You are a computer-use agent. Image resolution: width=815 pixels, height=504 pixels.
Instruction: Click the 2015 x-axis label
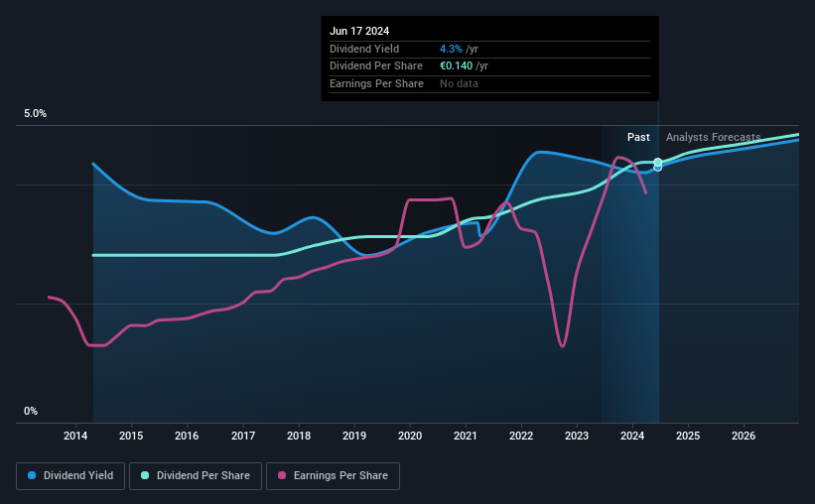pyautogui.click(x=131, y=436)
